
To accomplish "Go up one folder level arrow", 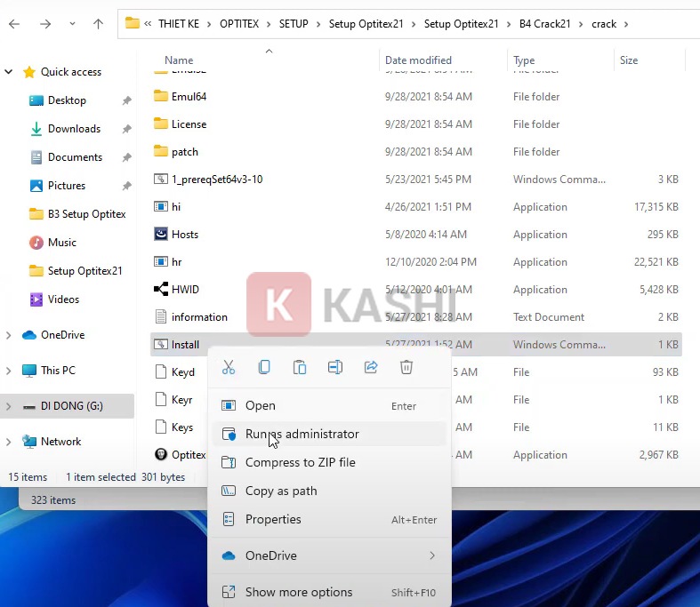I will tap(98, 24).
